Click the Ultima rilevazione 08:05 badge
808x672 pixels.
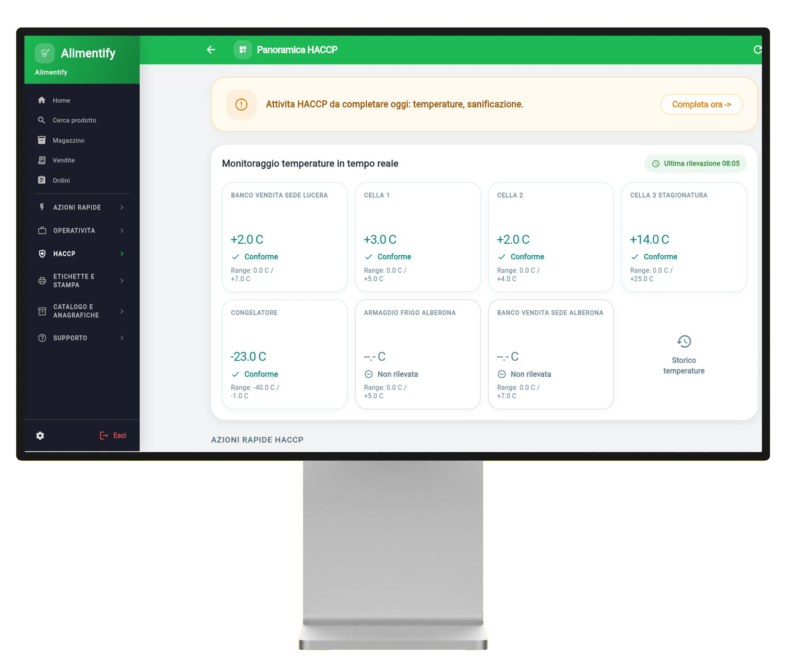pos(695,164)
